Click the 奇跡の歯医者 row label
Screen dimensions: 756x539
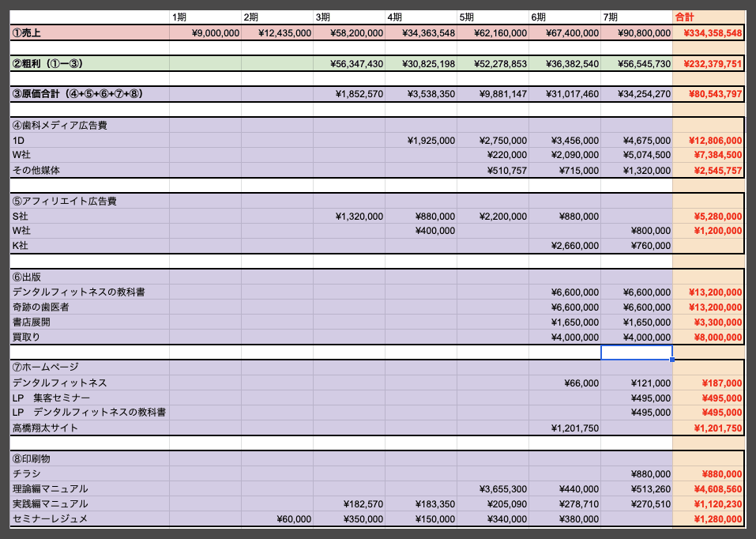tap(90, 307)
